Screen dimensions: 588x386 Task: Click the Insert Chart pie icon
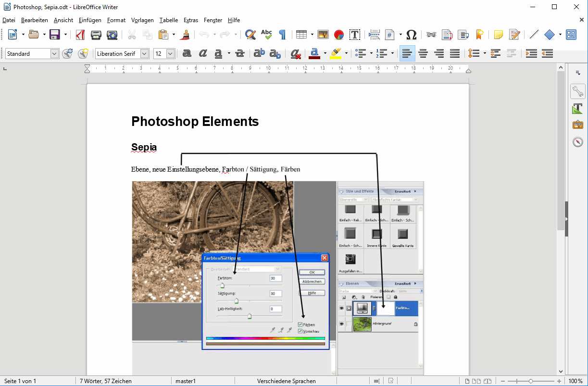pos(339,35)
